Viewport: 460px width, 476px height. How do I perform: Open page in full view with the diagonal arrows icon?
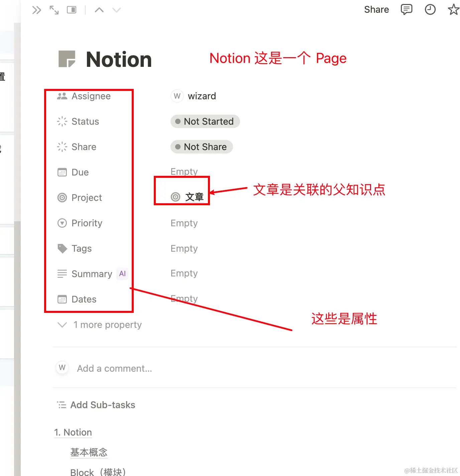coord(54,10)
